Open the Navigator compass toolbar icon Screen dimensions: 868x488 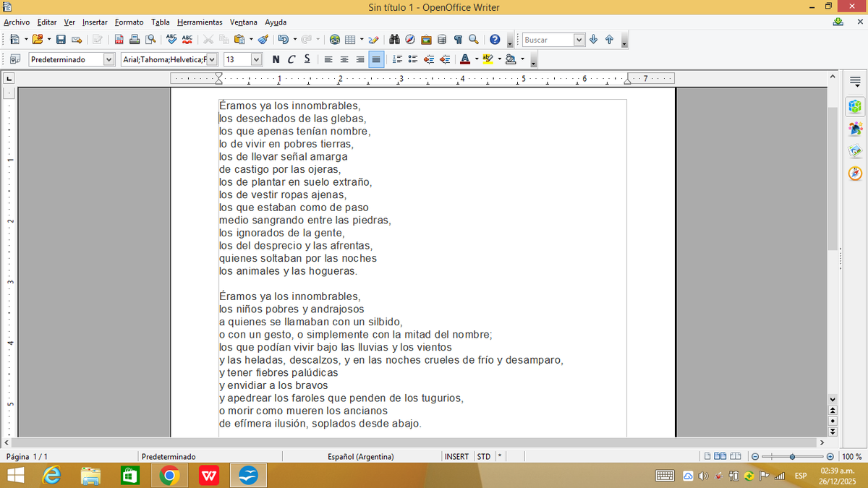pos(410,40)
